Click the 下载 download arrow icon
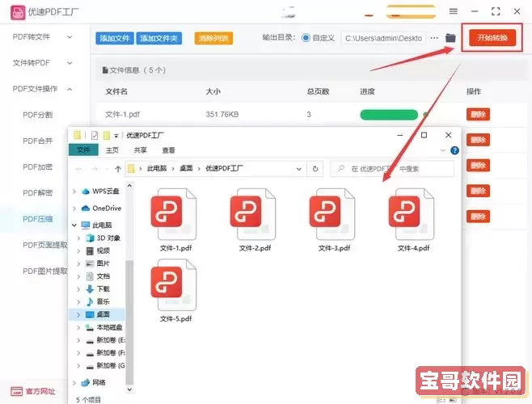The height and width of the screenshot is (404, 532). click(90, 289)
